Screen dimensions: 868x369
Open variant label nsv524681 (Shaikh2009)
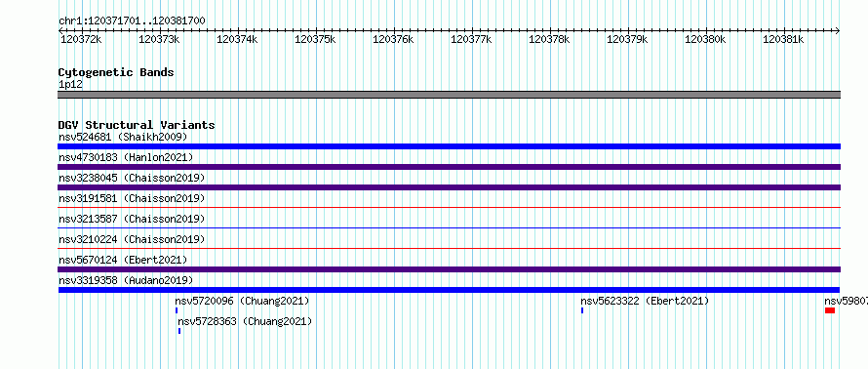click(x=123, y=137)
